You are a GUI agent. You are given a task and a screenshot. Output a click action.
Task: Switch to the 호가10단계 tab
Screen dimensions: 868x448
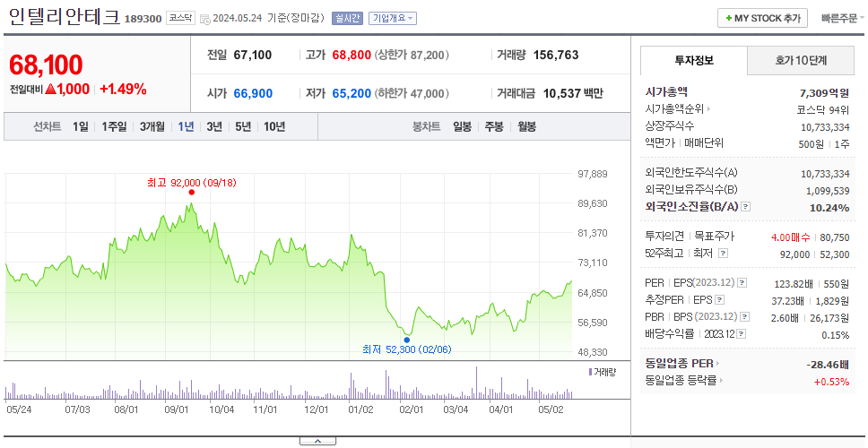point(801,60)
